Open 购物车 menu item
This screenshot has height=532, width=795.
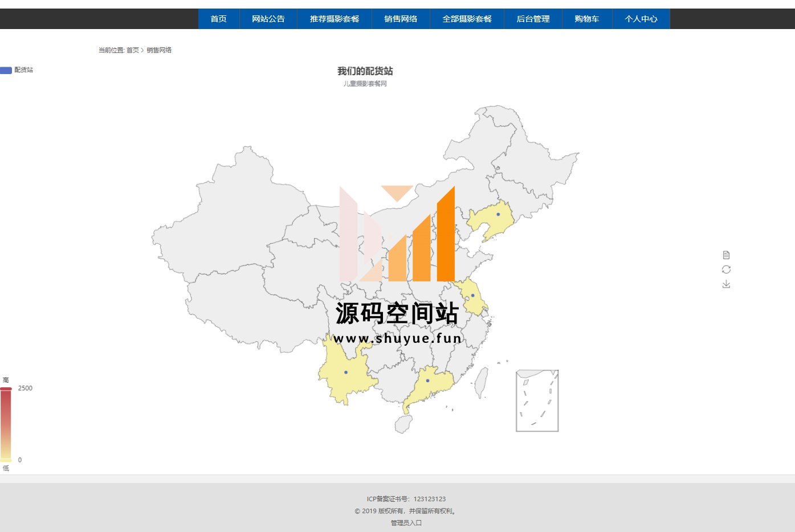[x=587, y=19]
